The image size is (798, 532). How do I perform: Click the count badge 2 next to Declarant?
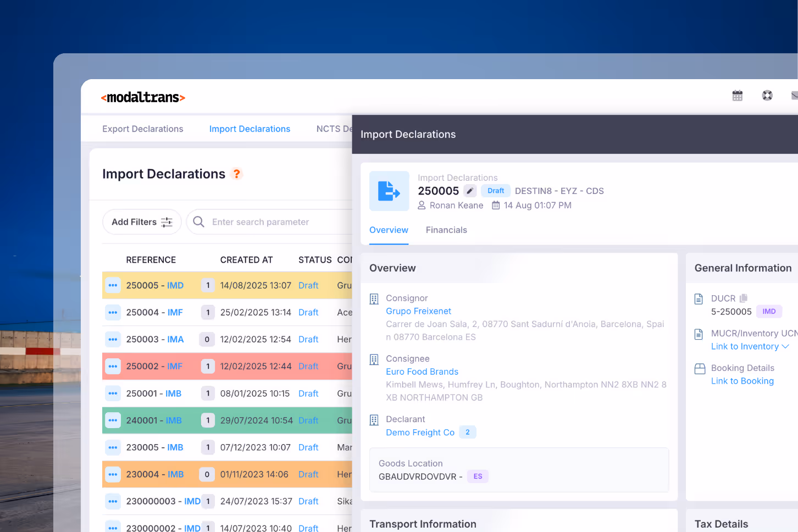[468, 433]
